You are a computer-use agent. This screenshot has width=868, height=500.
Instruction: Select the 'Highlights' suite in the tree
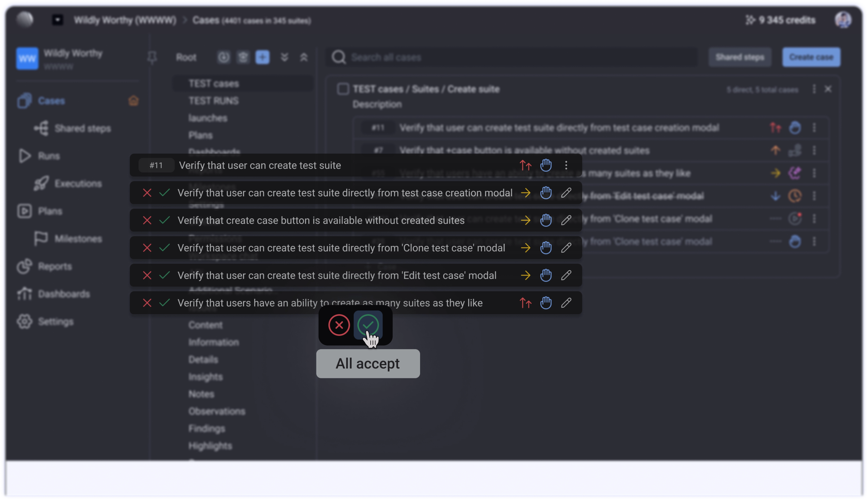pyautogui.click(x=210, y=446)
